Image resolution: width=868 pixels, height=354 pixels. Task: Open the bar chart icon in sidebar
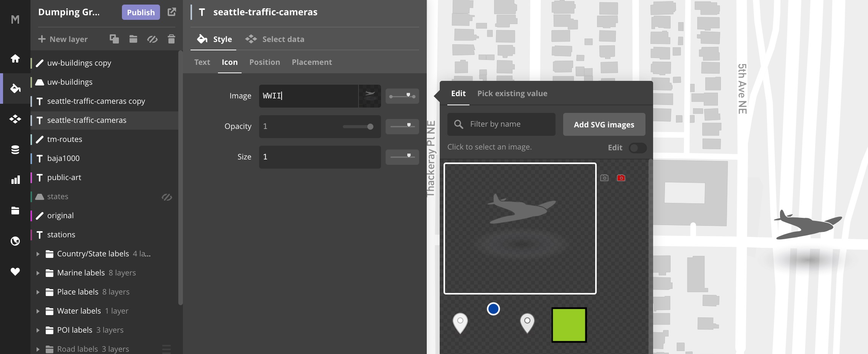point(15,180)
